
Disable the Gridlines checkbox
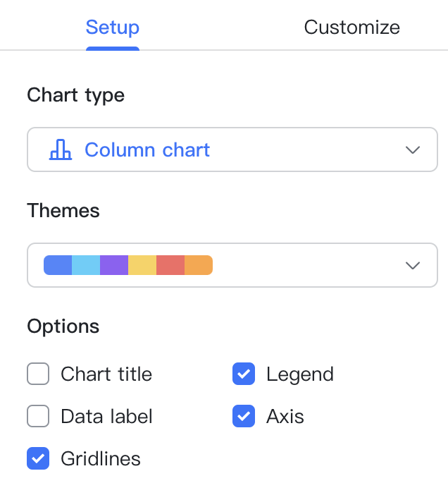click(38, 458)
